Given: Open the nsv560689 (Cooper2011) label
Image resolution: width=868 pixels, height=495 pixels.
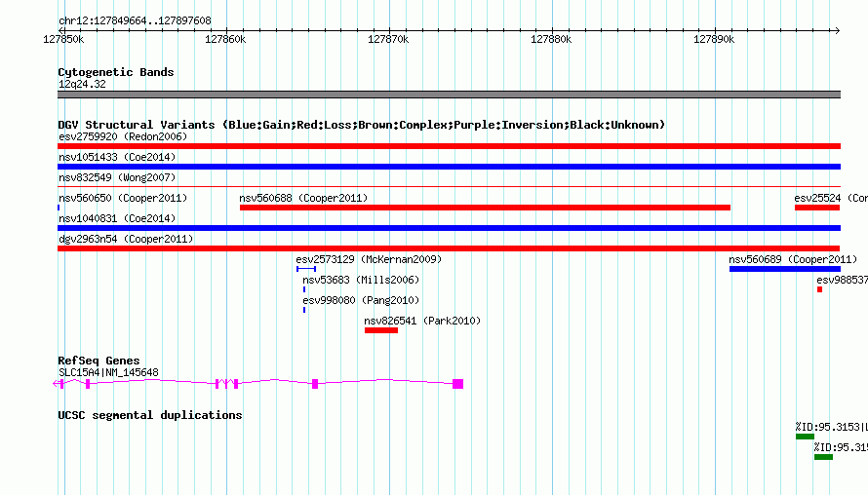Looking at the screenshot, I should [793, 259].
